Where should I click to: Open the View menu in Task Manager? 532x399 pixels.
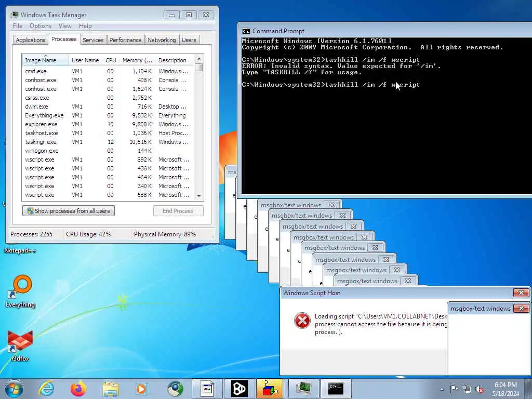click(x=65, y=26)
